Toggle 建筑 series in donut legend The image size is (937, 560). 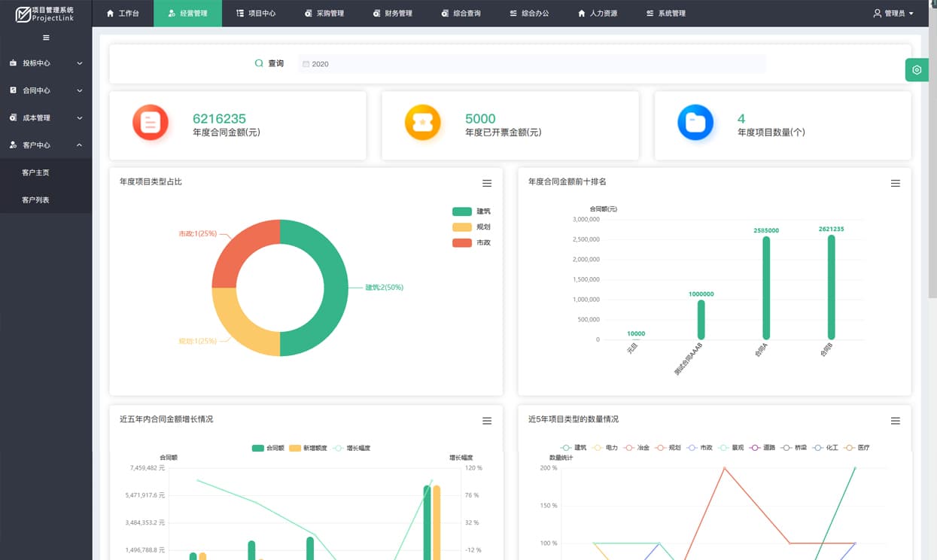pyautogui.click(x=471, y=212)
